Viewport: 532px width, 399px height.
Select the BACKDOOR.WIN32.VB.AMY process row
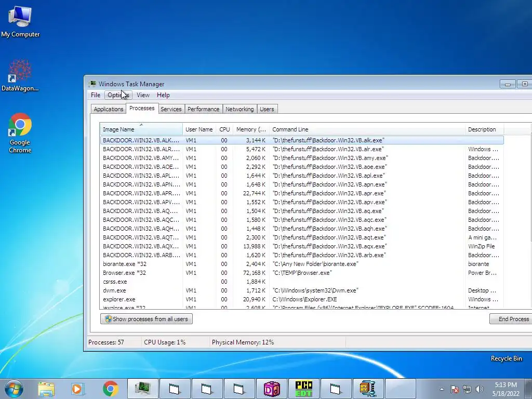pos(302,158)
